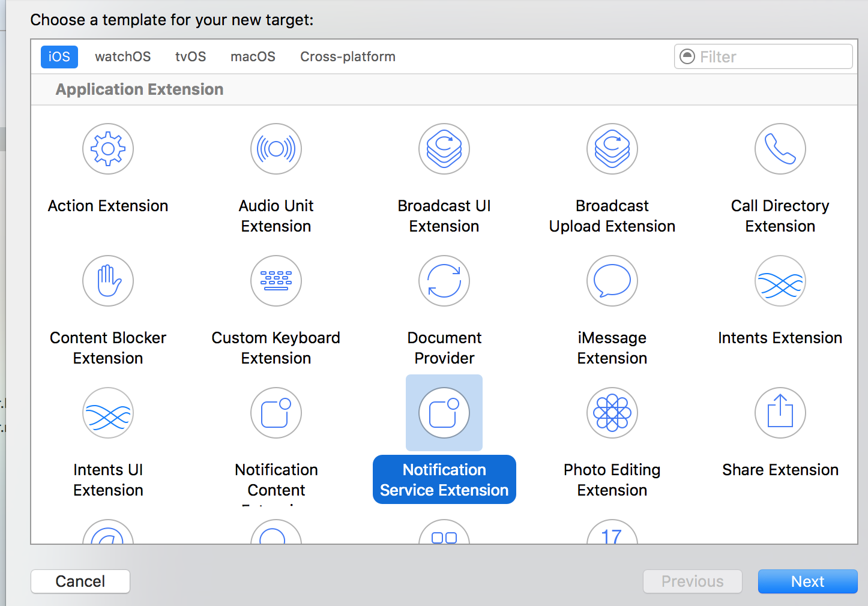868x606 pixels.
Task: Select the Call Directory Extension phone icon
Action: click(780, 149)
